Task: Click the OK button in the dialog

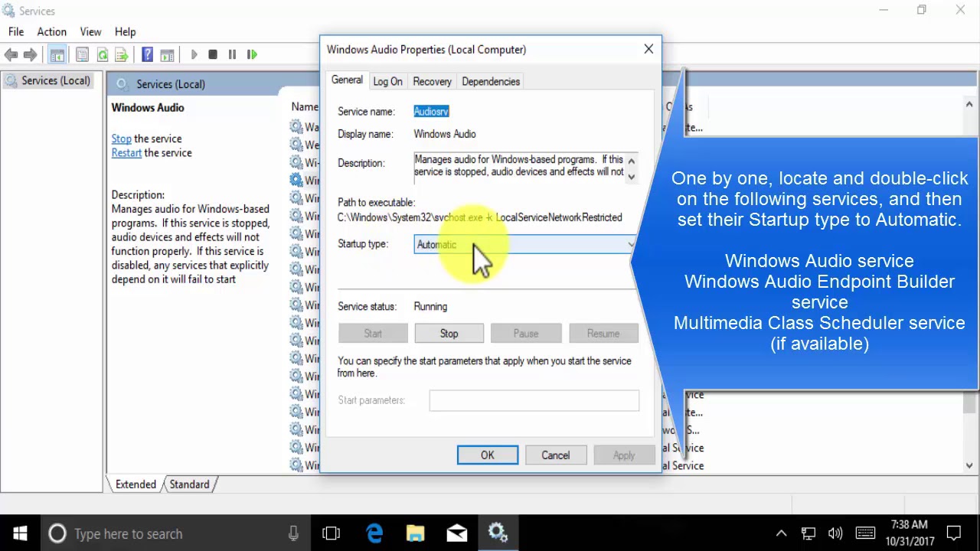Action: [x=488, y=455]
